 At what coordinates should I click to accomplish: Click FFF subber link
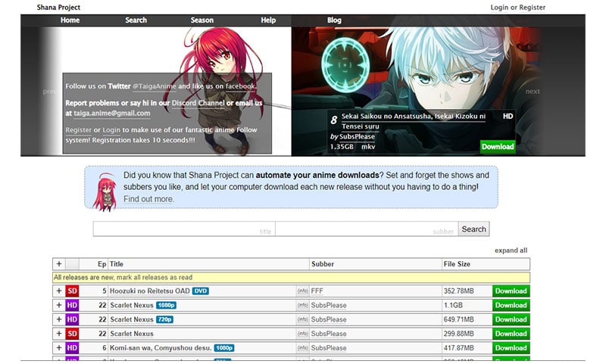click(317, 291)
